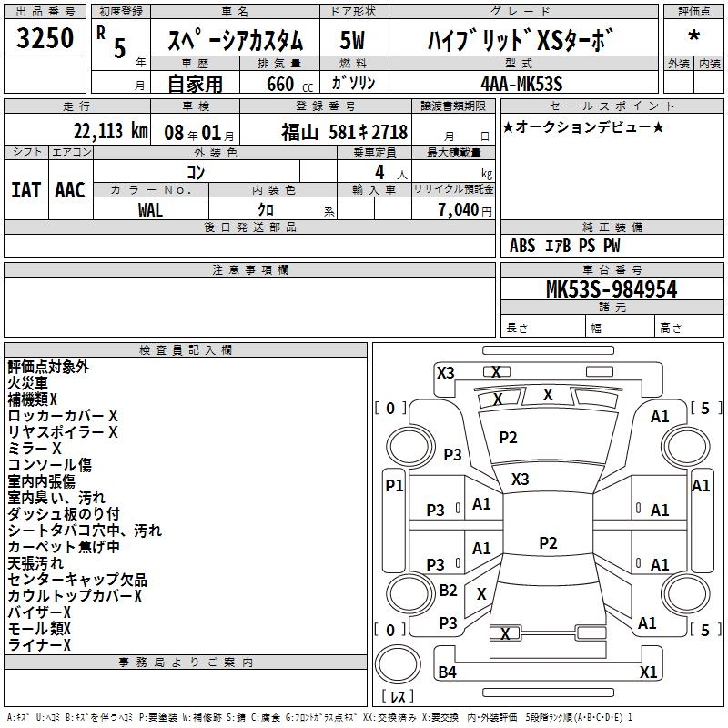Select grade text ハイブリッドXSターボ

pyautogui.click(x=520, y=40)
